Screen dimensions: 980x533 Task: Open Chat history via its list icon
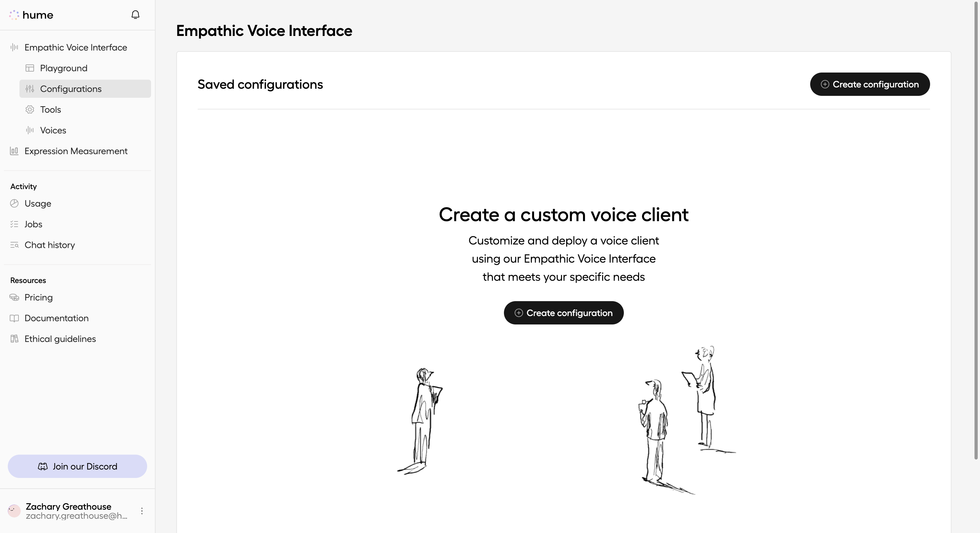click(14, 245)
